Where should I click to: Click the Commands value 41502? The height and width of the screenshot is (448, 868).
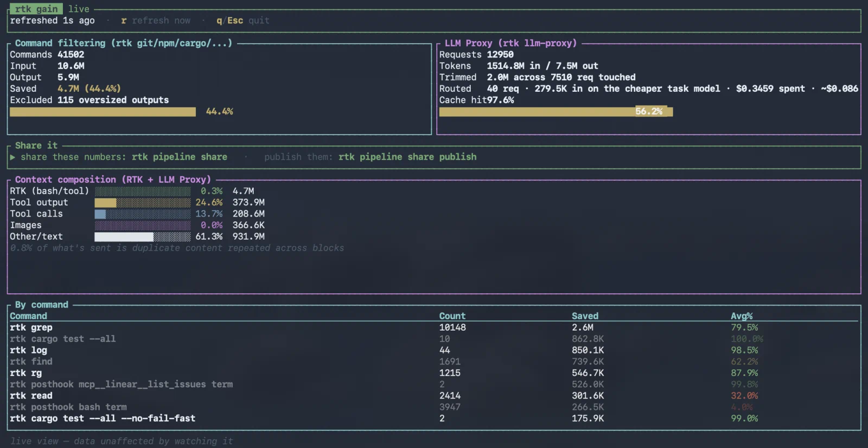pyautogui.click(x=71, y=54)
